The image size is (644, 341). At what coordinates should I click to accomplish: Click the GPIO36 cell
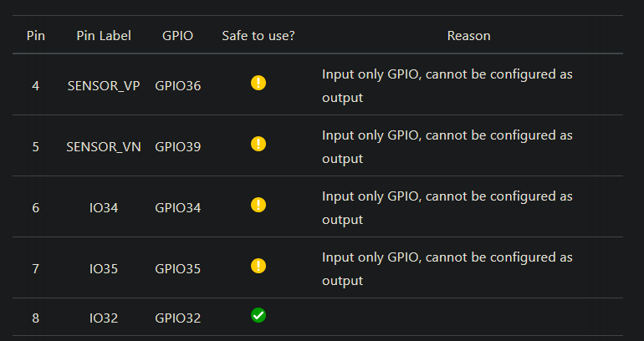tap(177, 86)
